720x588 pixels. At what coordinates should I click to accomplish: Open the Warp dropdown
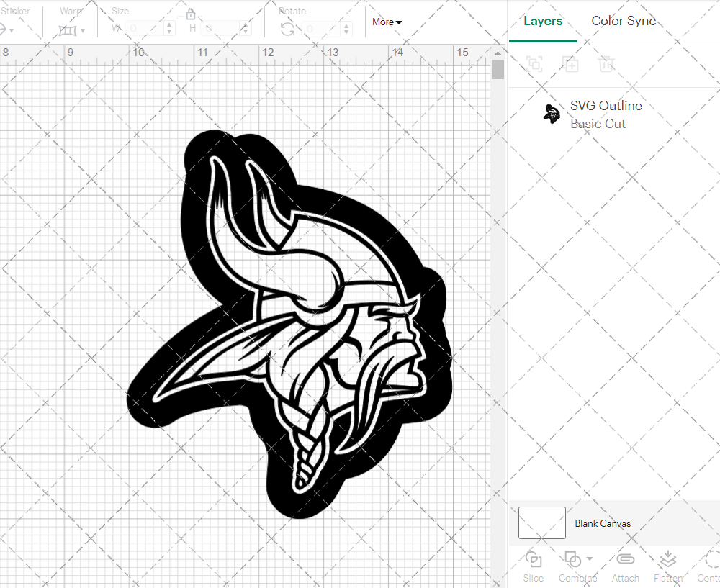pyautogui.click(x=72, y=30)
